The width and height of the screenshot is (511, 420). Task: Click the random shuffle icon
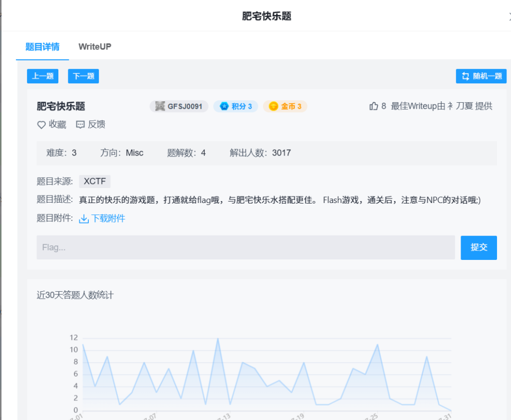466,76
